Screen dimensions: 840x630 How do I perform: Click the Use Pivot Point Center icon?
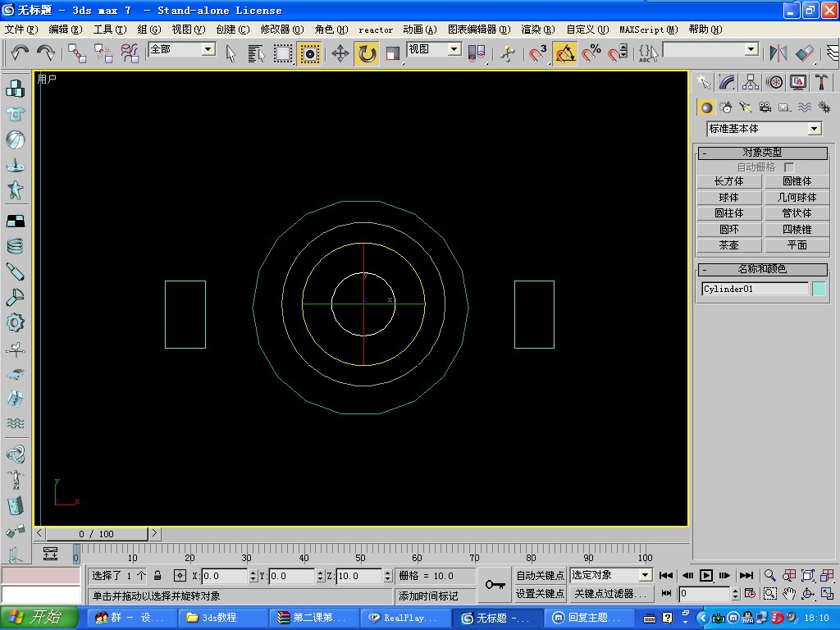click(x=477, y=53)
